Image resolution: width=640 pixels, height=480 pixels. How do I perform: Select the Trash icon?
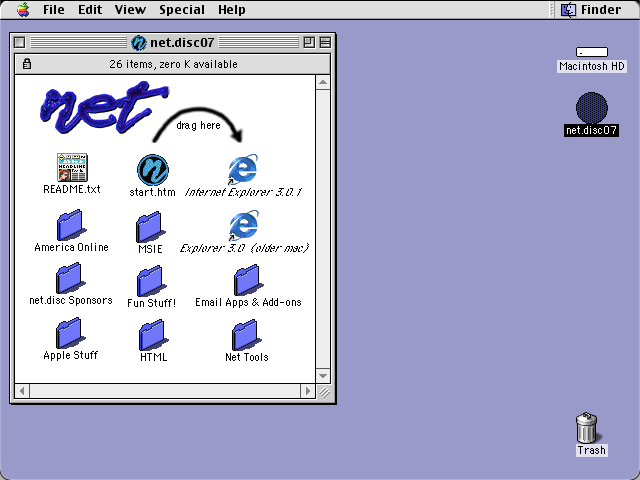tap(587, 428)
